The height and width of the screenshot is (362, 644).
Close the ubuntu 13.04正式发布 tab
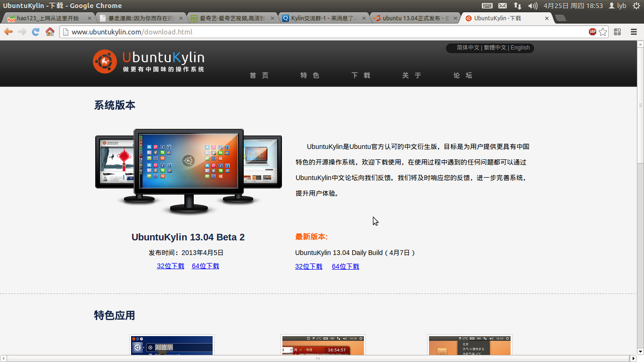(455, 18)
